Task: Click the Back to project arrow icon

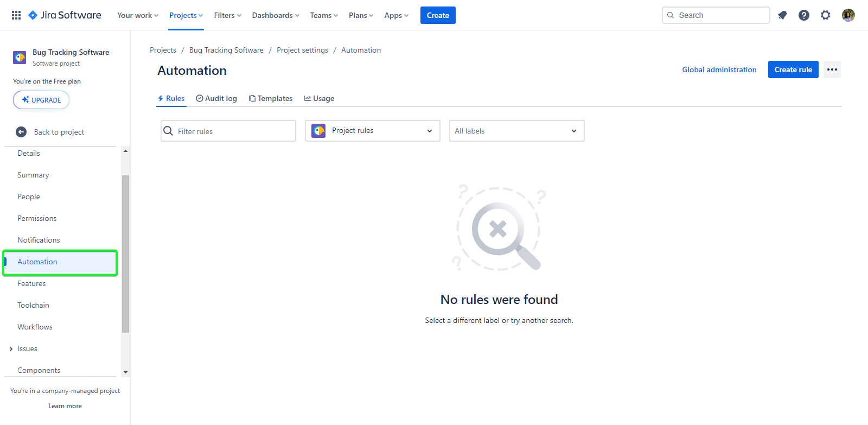Action: (21, 132)
